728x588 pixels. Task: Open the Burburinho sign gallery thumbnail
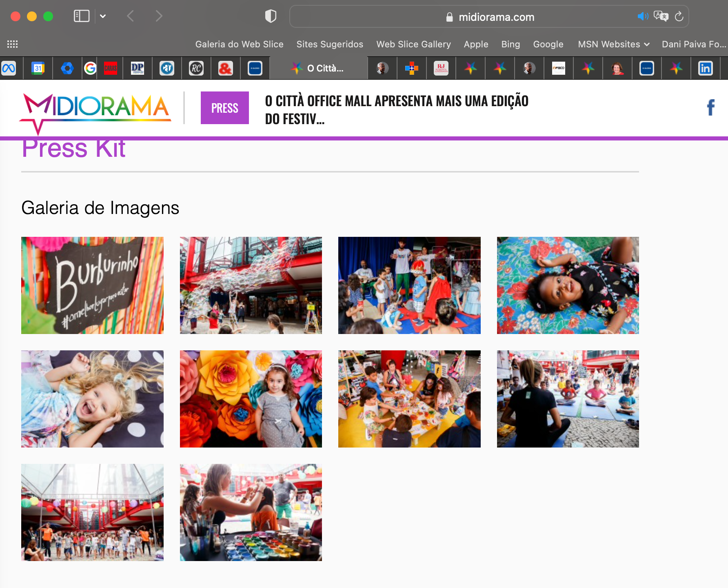(92, 285)
